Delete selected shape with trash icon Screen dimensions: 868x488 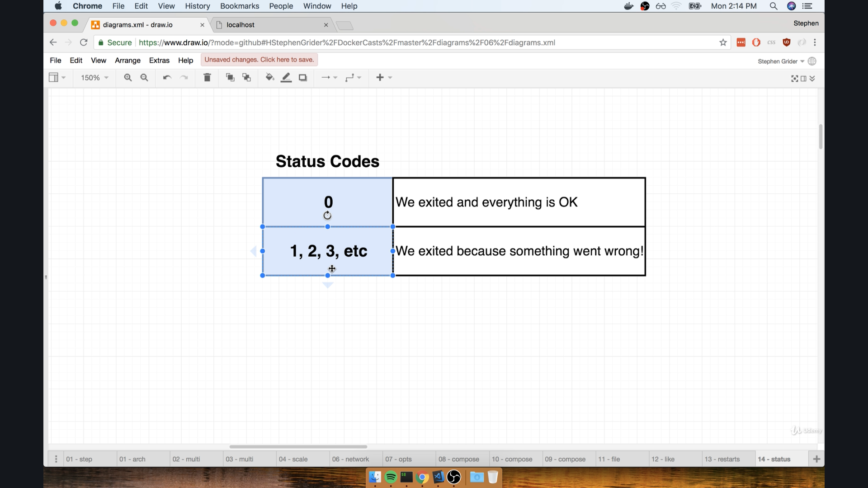tap(207, 78)
